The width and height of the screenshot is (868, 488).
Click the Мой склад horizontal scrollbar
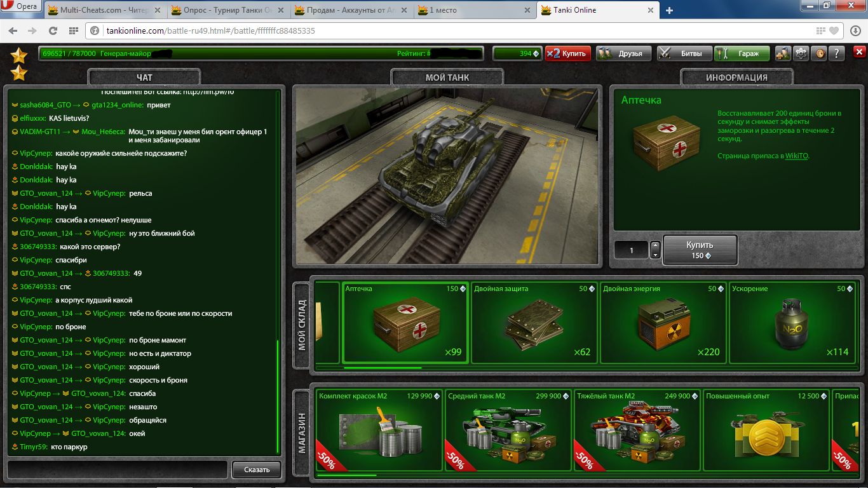point(383,367)
